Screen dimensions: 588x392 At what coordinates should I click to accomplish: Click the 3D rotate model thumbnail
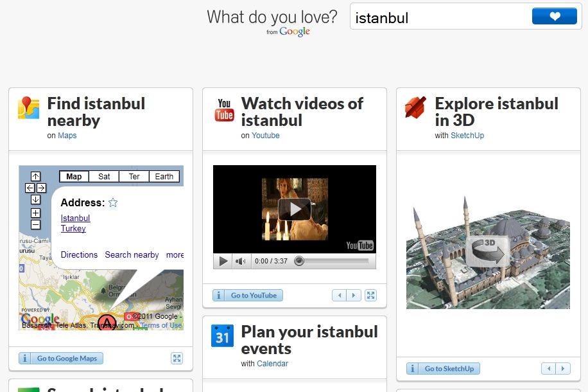tap(488, 251)
